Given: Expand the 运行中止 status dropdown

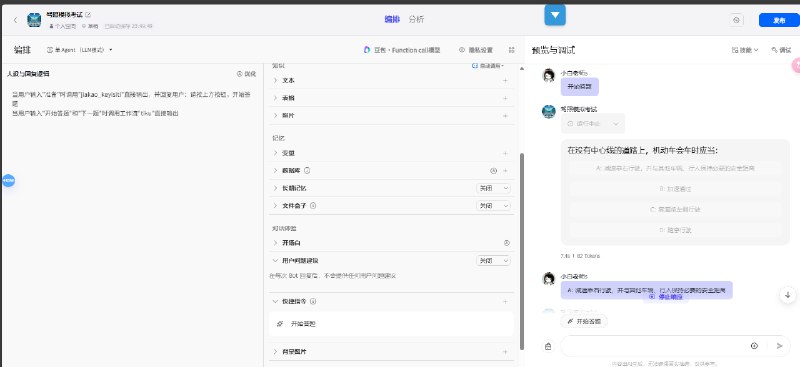Looking at the screenshot, I should (x=593, y=124).
